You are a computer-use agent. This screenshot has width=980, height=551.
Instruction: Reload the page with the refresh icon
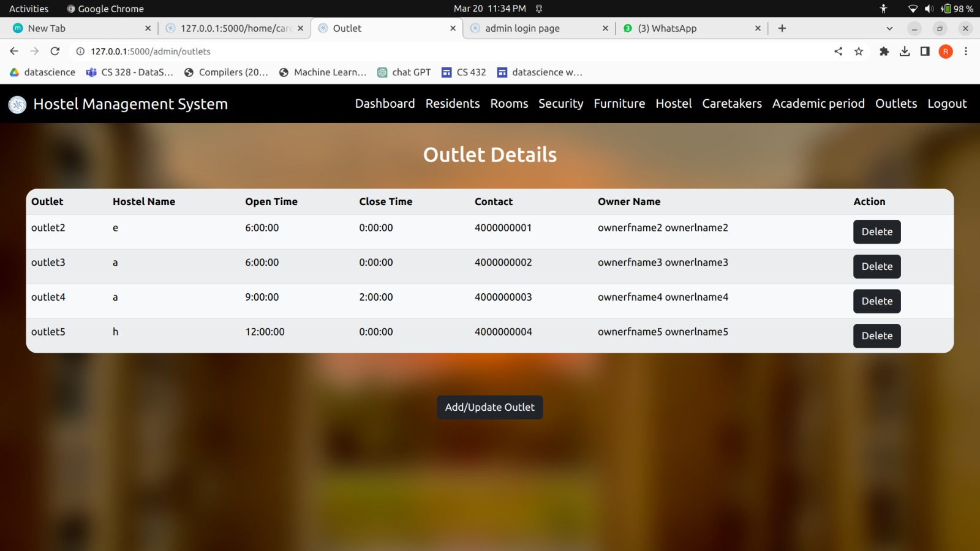point(54,51)
